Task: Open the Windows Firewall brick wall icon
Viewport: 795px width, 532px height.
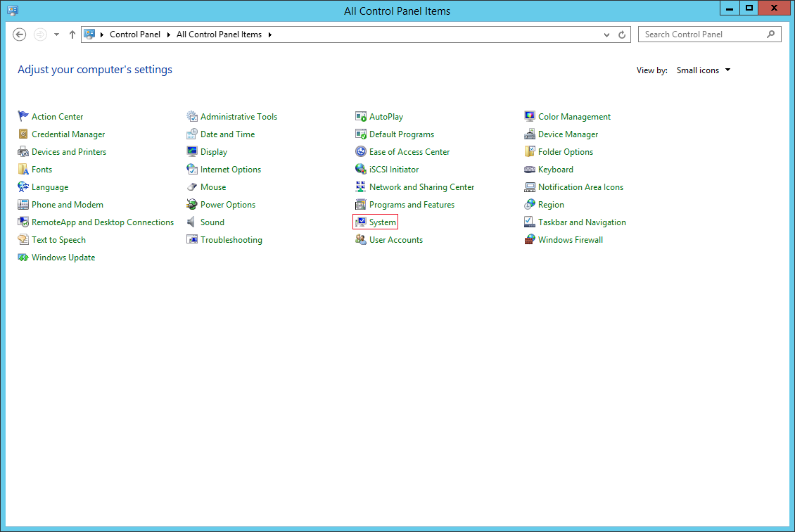Action: (529, 239)
